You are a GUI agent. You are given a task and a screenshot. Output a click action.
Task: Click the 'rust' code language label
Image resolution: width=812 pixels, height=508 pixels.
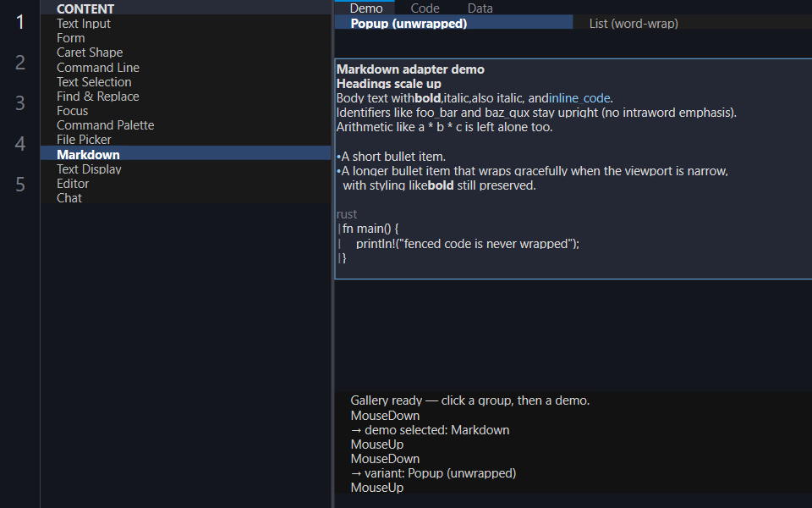click(x=347, y=214)
